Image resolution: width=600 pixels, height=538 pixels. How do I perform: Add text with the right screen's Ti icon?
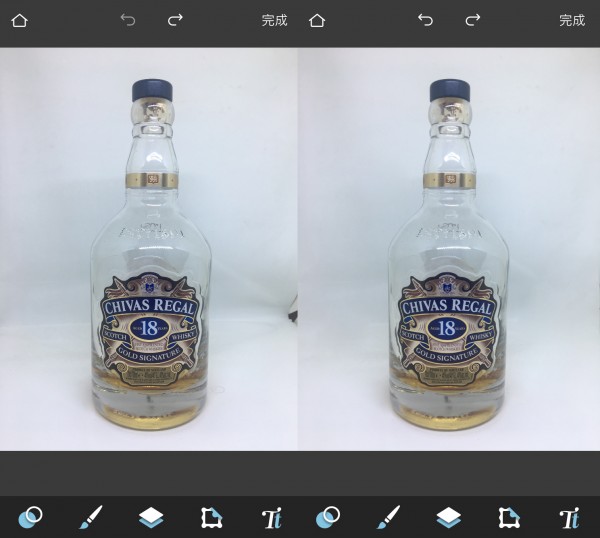(569, 517)
